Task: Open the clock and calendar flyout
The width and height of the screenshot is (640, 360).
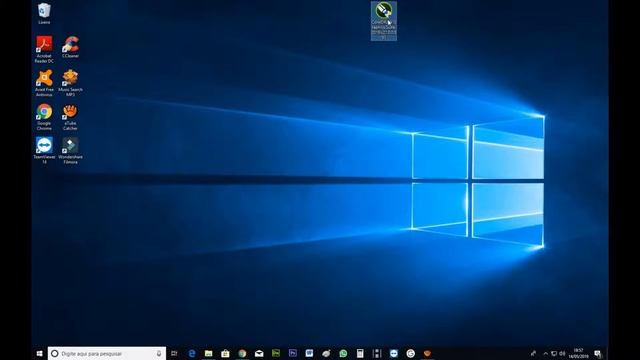Action: (x=578, y=353)
